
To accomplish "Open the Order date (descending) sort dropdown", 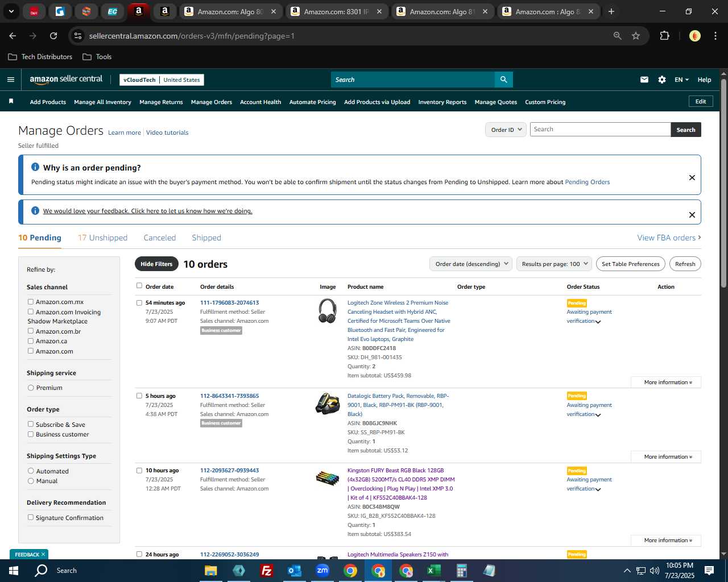I will (x=471, y=264).
